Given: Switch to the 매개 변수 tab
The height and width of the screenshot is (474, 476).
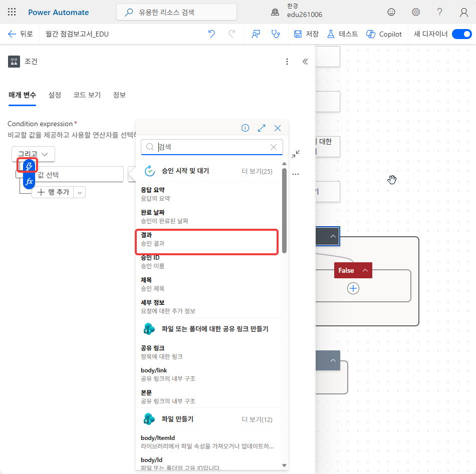Looking at the screenshot, I should [22, 95].
